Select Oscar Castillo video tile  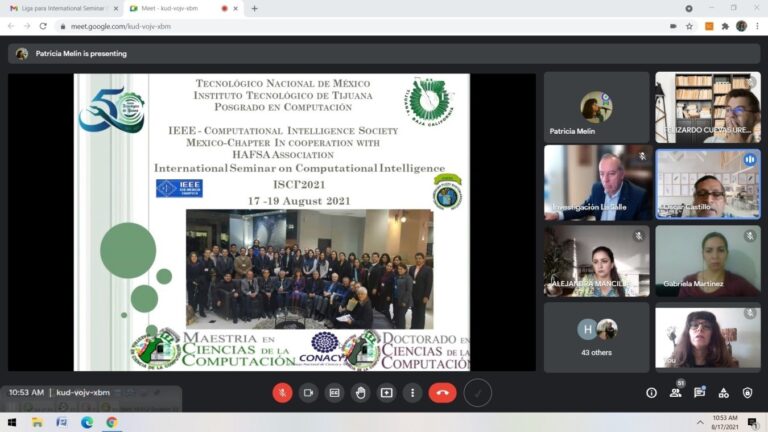(x=708, y=184)
